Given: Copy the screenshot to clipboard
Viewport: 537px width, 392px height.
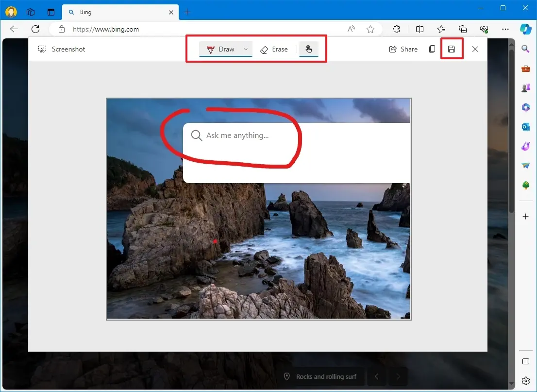Looking at the screenshot, I should pos(432,49).
